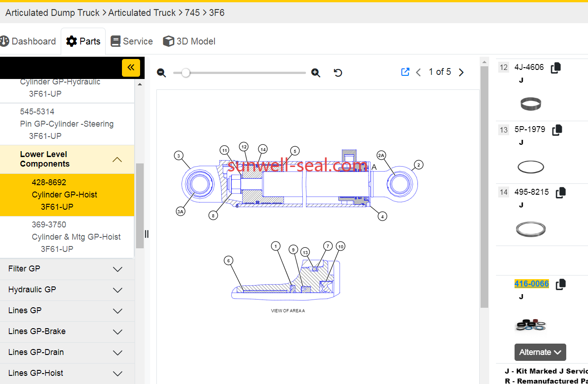Open the Alternate dropdown
Viewport: 588px width, 384px height.
[x=540, y=352]
